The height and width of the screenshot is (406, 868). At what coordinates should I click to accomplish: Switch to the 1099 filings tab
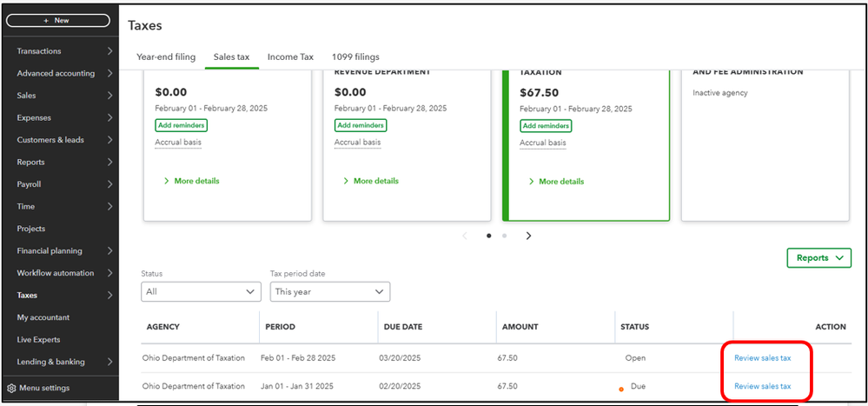pos(355,57)
